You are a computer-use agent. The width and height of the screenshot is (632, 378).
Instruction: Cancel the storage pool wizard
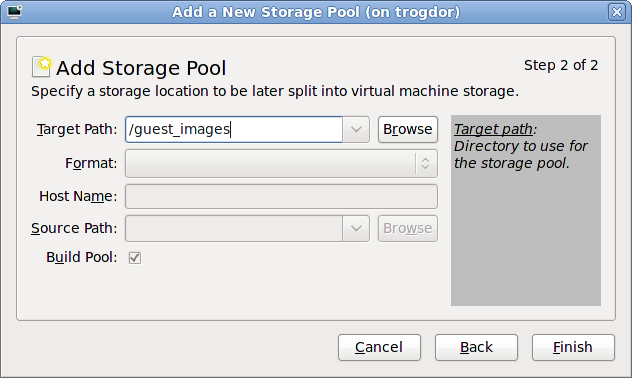pyautogui.click(x=379, y=347)
